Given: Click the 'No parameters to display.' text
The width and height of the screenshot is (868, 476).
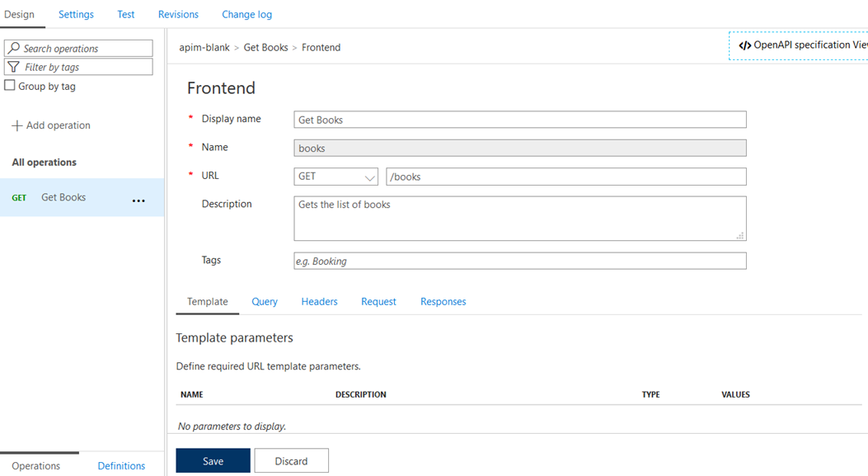Looking at the screenshot, I should pyautogui.click(x=232, y=427).
